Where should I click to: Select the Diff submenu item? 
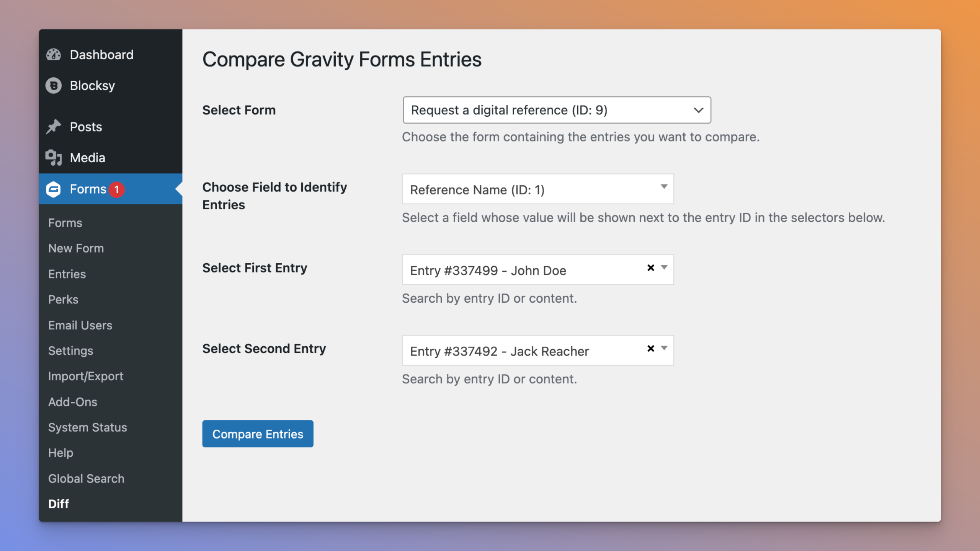[x=59, y=504]
